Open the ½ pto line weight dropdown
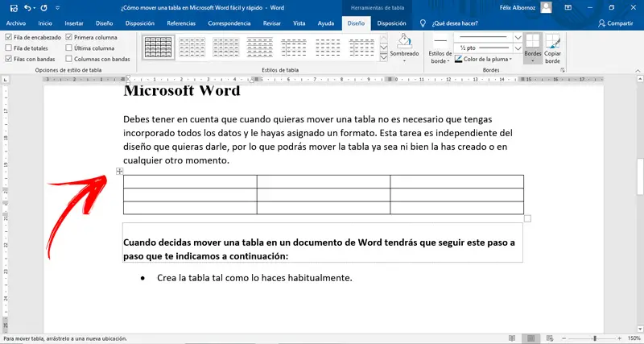Viewport: 644px width, 344px height. 518,48
